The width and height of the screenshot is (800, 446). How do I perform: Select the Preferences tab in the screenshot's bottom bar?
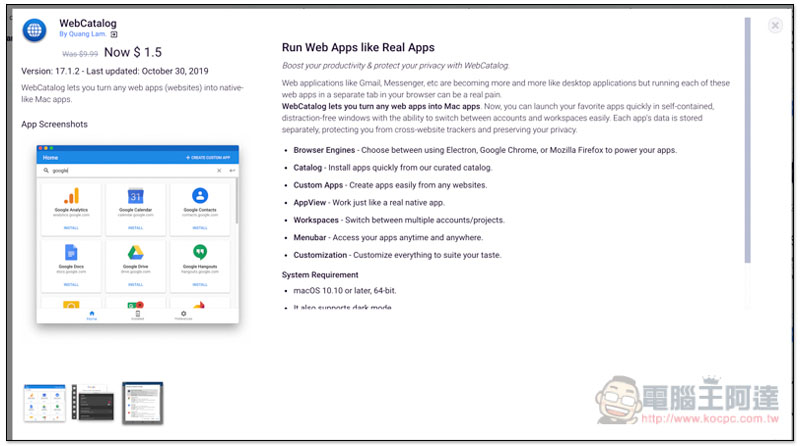[184, 315]
